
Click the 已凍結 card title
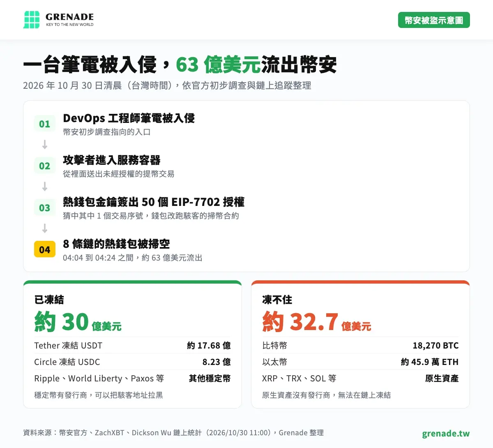(49, 300)
